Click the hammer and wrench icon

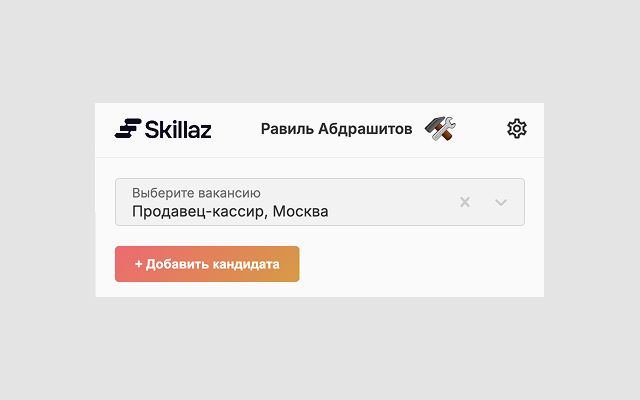(440, 128)
